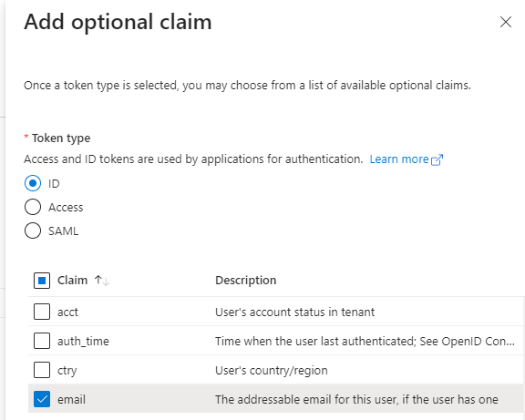Image resolution: width=525 pixels, height=420 pixels.
Task: Click "User's account status in tenant" description
Action: coord(294,312)
